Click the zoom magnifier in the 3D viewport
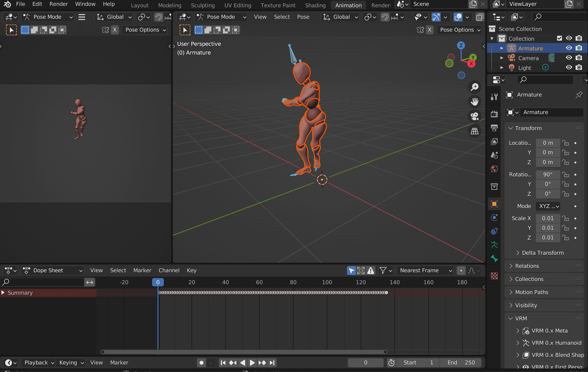 474,87
